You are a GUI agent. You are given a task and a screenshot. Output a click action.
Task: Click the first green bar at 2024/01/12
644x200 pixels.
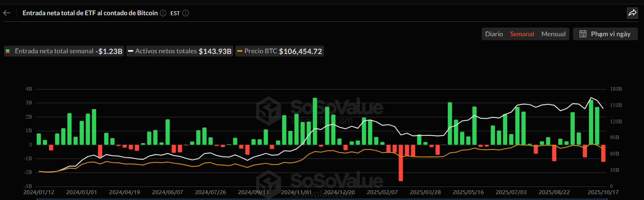coord(39,139)
